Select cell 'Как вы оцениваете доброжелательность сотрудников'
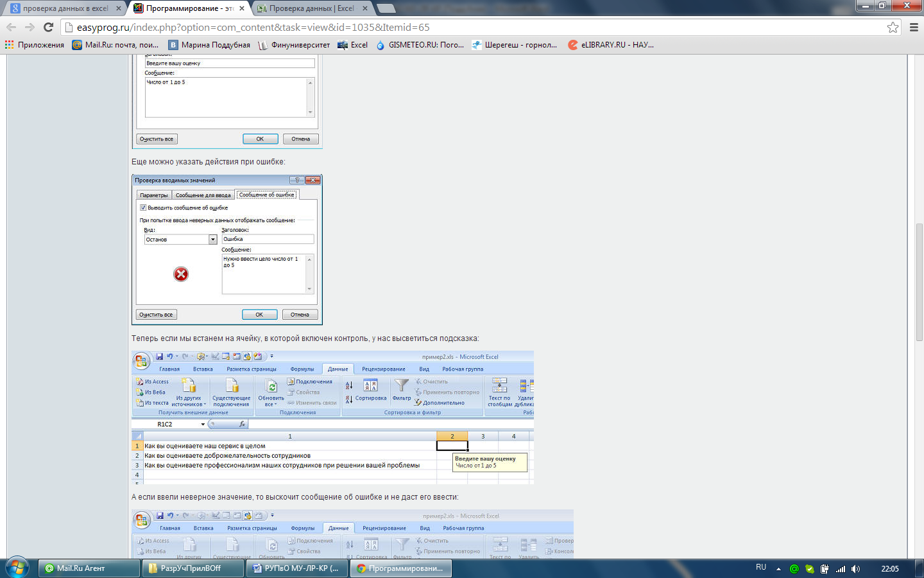Image resolution: width=924 pixels, height=578 pixels. point(289,455)
